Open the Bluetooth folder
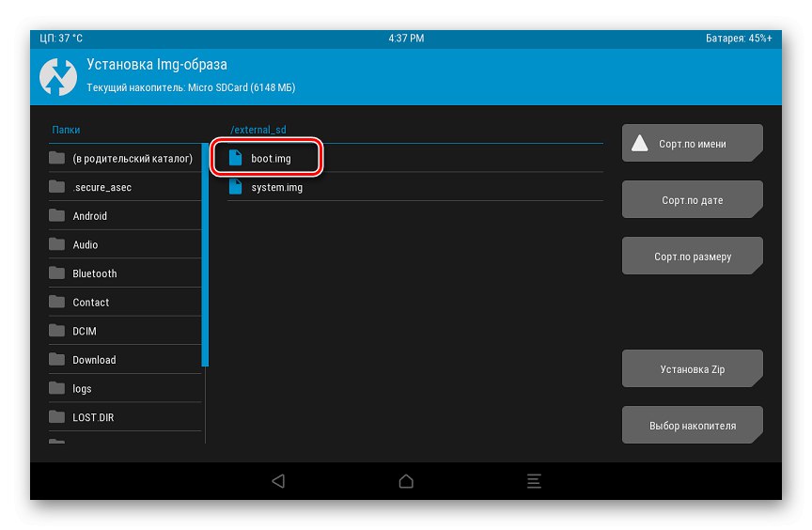The image size is (812, 530). tap(125, 273)
